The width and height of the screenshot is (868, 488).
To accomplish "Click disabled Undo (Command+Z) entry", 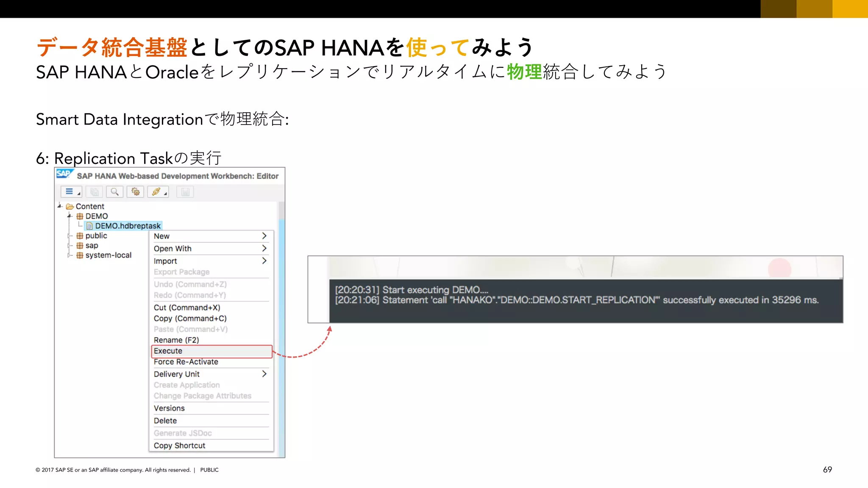I will tap(211, 284).
